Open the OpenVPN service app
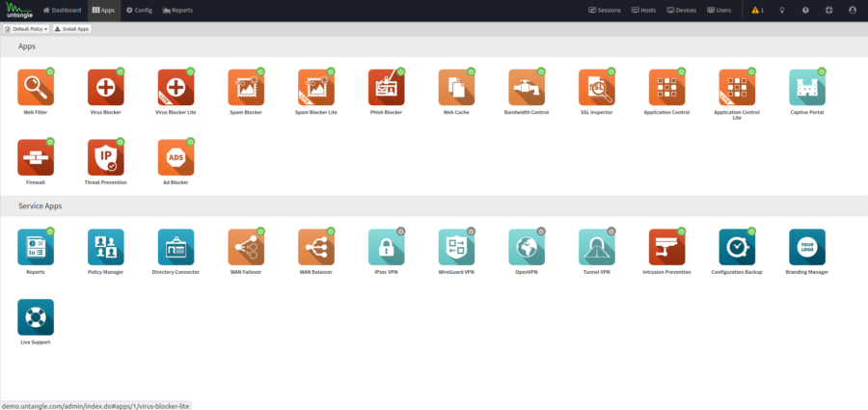 click(x=527, y=247)
